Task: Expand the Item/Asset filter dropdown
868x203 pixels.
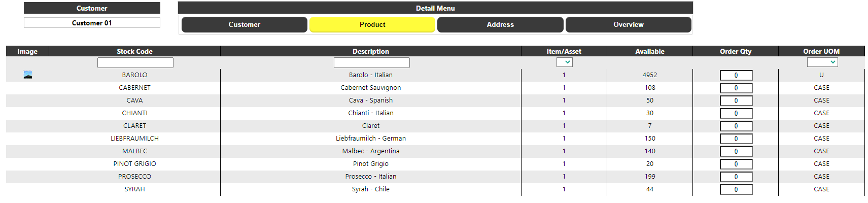Action: click(x=564, y=62)
